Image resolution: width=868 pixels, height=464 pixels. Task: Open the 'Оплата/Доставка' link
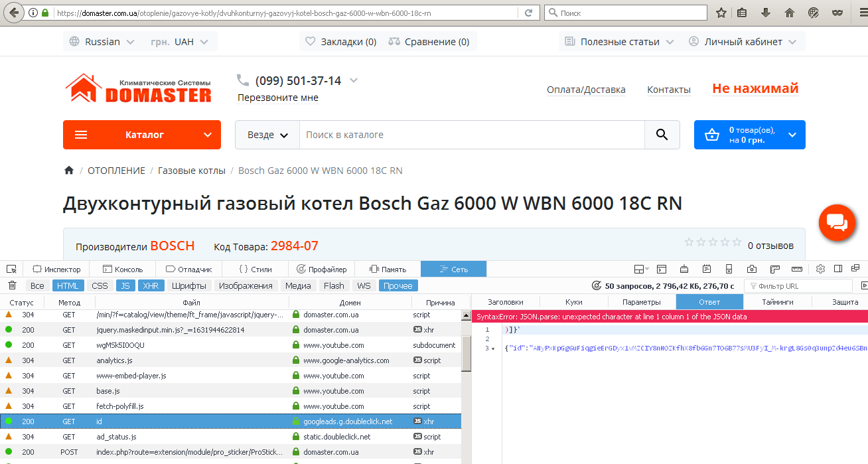click(586, 90)
